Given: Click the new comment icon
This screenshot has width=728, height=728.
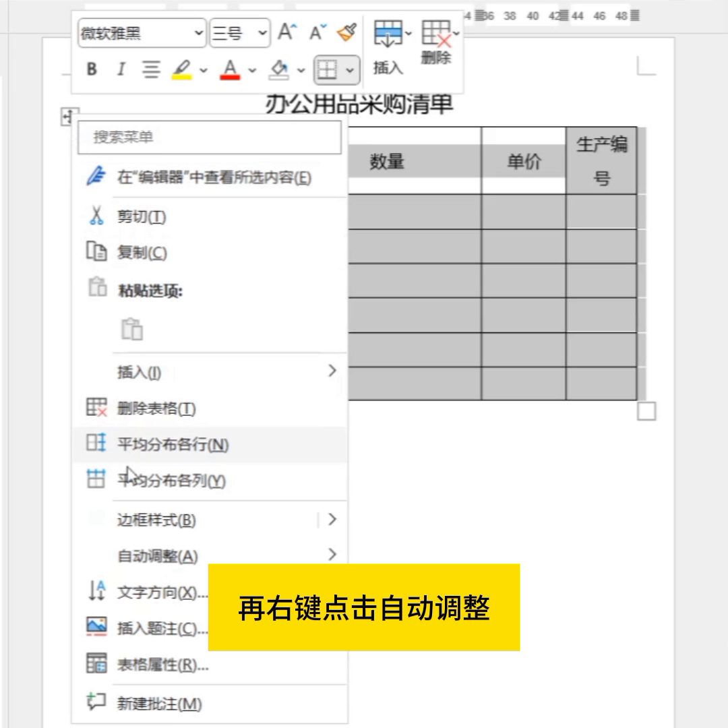Looking at the screenshot, I should [x=96, y=702].
